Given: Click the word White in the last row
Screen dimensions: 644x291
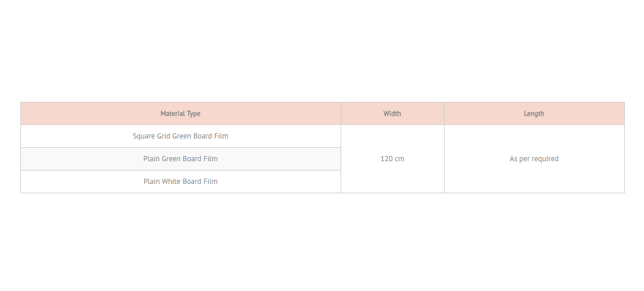Looking at the screenshot, I should click(x=170, y=181).
